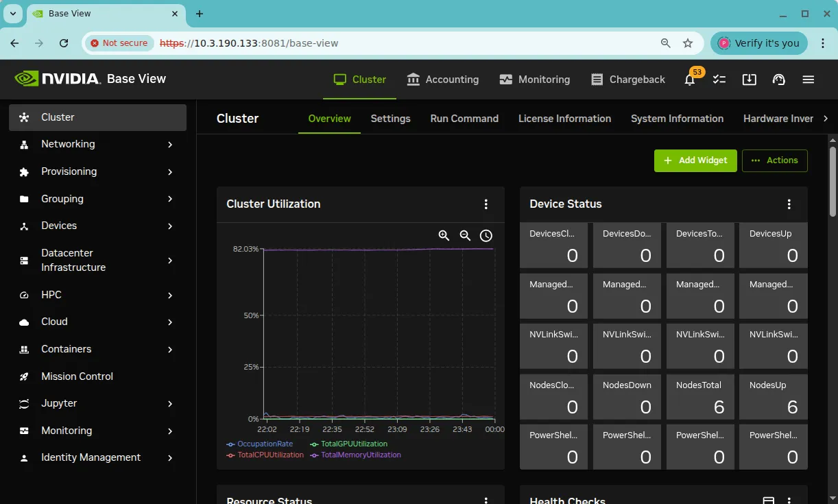Switch to the Settings tab

click(390, 119)
